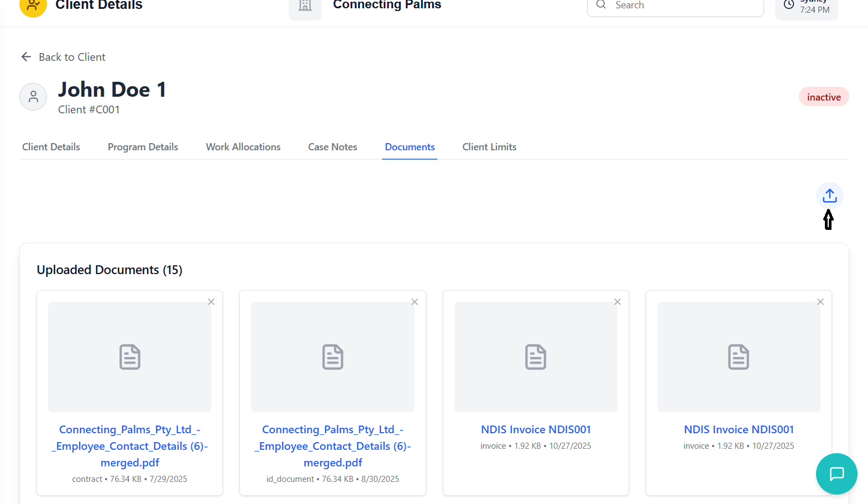Click the search magnifier icon
This screenshot has width=868, height=504.
601,5
